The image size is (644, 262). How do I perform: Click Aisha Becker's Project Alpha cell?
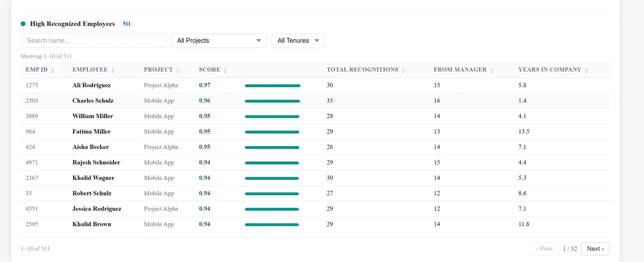pos(161,147)
